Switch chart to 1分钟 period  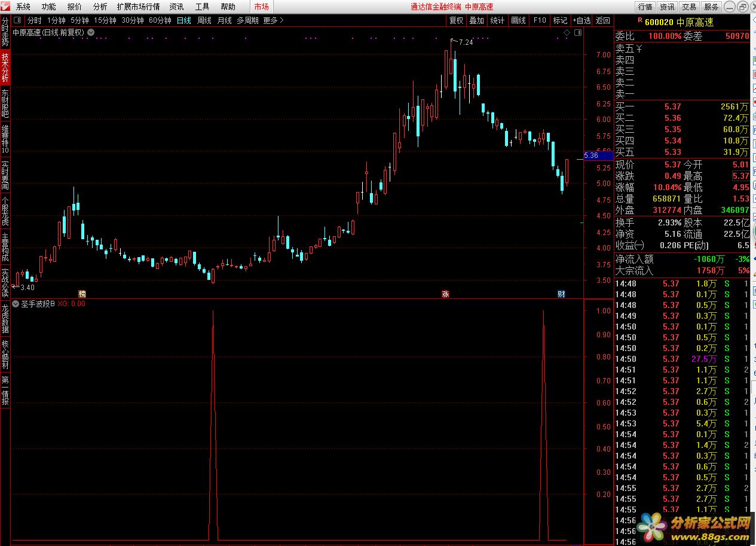pos(56,20)
